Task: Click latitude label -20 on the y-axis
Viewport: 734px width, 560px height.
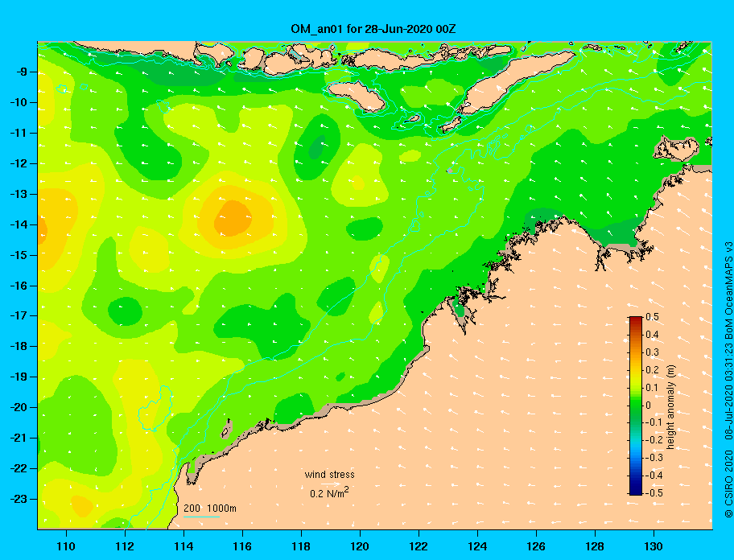Action: pos(19,407)
